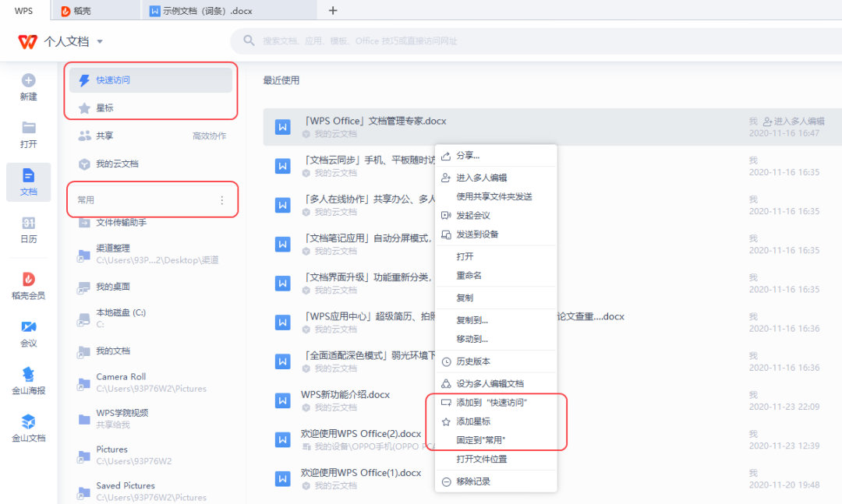Open file WPS新功能介绍.docx

coord(345,394)
